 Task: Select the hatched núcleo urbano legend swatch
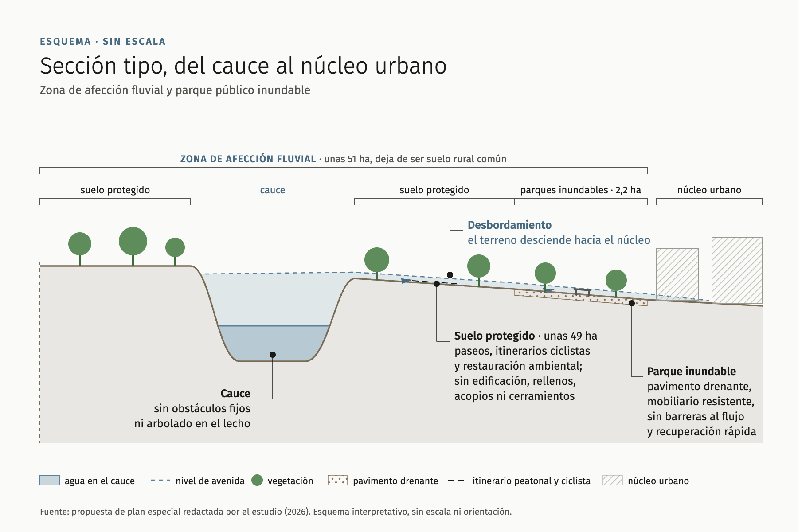[613, 480]
